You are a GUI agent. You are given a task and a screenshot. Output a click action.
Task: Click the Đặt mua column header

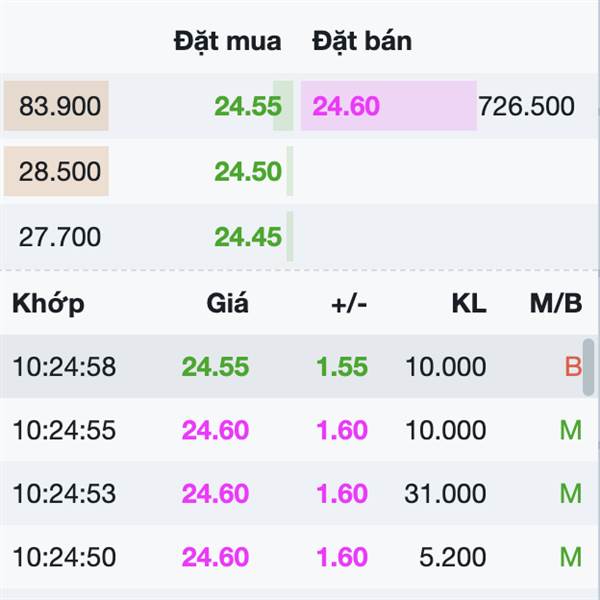coord(228,41)
